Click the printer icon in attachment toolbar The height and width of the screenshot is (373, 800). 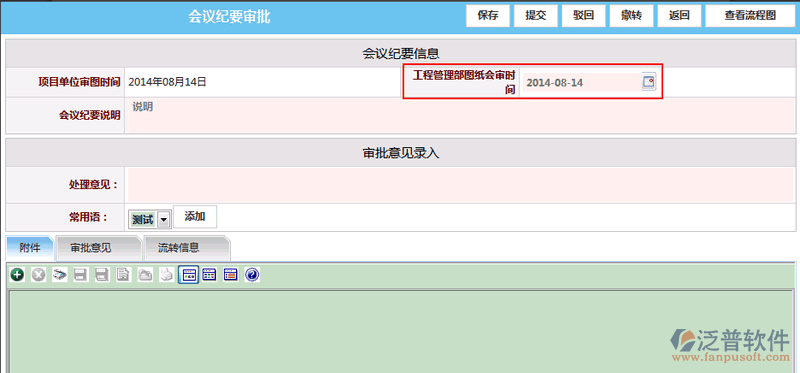[x=166, y=276]
